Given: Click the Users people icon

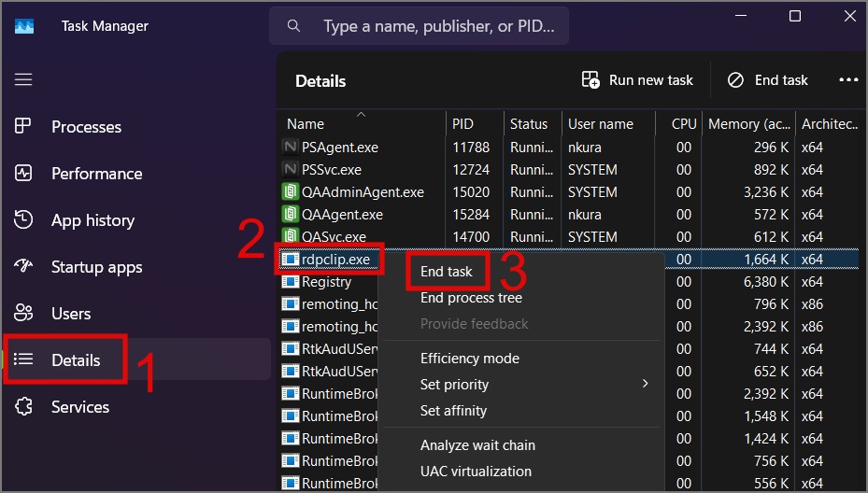Looking at the screenshot, I should 23,314.
